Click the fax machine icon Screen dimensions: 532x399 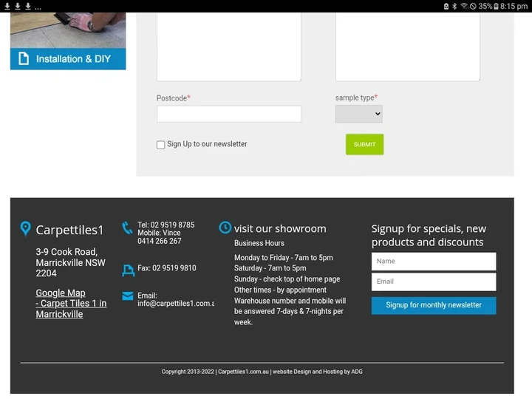[128, 270]
